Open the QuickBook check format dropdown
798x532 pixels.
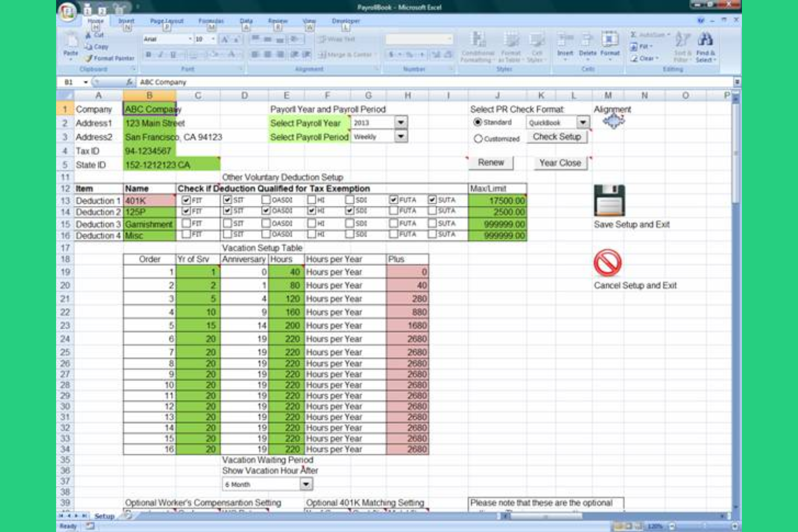[583, 122]
